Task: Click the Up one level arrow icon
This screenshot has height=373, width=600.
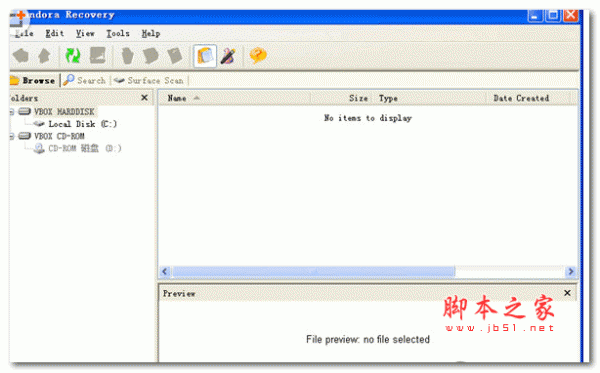Action: 44,56
